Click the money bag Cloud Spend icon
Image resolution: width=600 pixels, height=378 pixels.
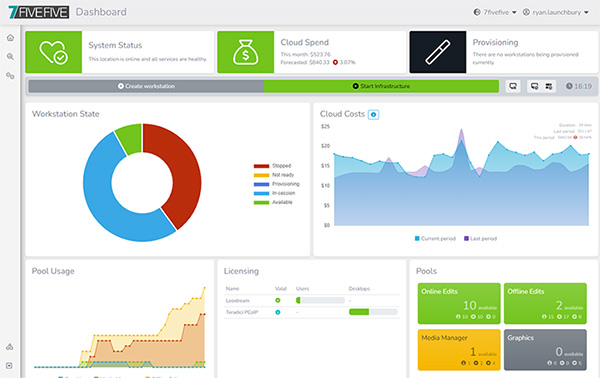pos(246,52)
